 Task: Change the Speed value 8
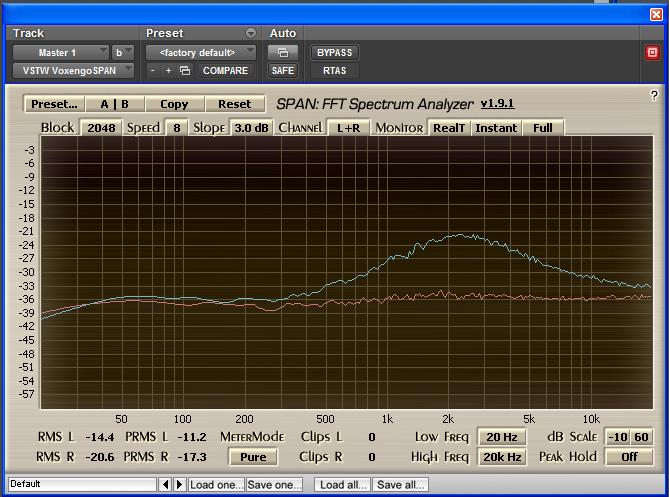(x=177, y=128)
